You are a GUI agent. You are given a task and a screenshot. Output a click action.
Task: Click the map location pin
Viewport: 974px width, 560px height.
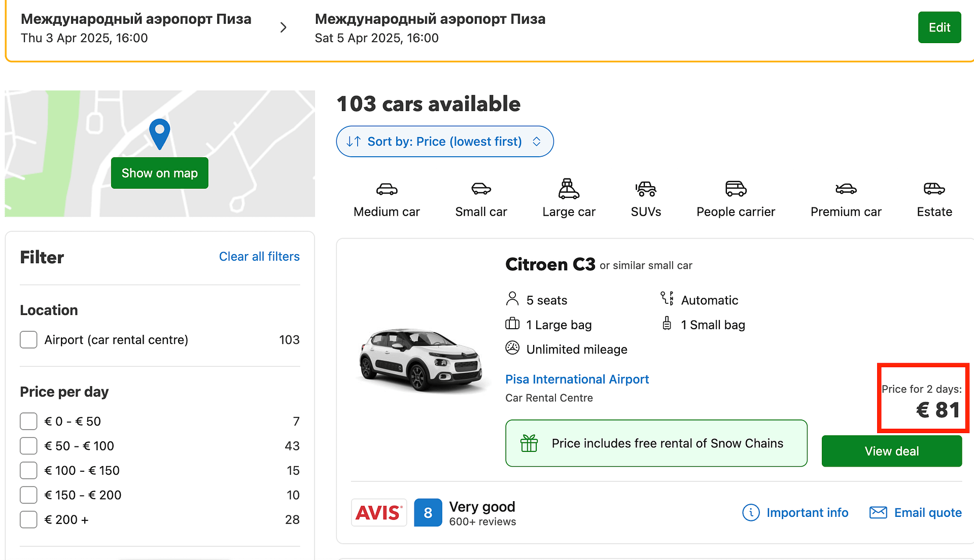click(x=159, y=133)
